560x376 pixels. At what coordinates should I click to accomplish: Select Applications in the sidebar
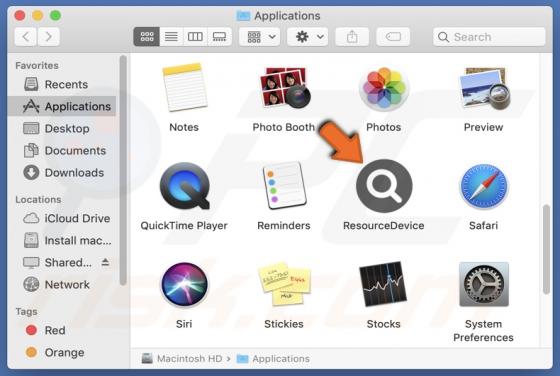point(61,106)
